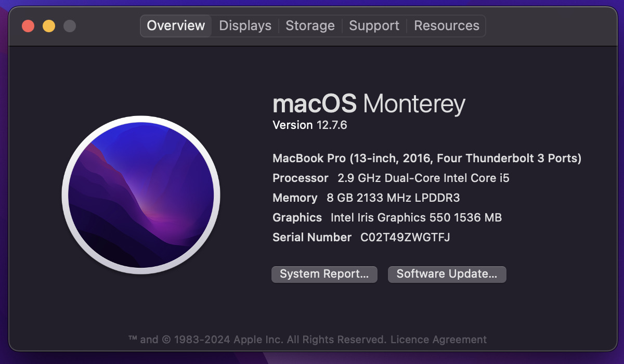This screenshot has height=364, width=624.
Task: Open the Licence Agreement link
Action: point(438,340)
